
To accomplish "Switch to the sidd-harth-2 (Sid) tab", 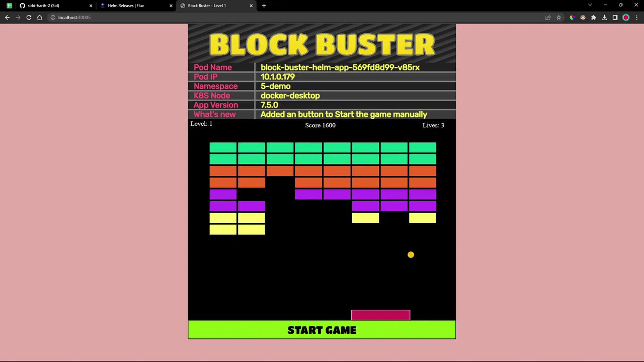I will [x=55, y=6].
